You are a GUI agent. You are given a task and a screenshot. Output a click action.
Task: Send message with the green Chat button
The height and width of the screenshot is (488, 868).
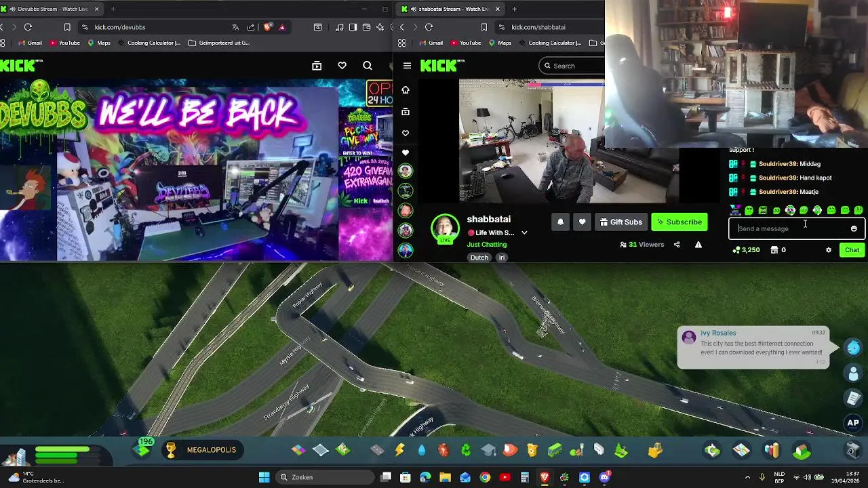pyautogui.click(x=852, y=250)
